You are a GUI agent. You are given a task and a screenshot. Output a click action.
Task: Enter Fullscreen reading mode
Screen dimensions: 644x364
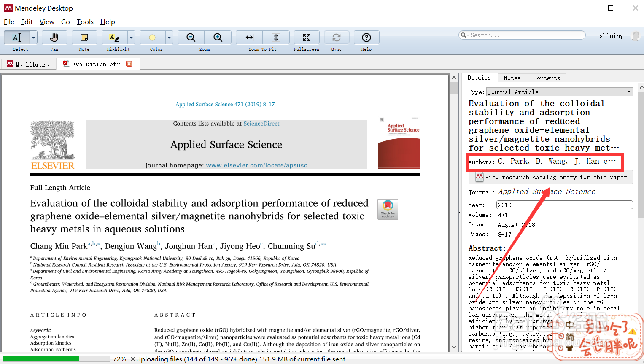pyautogui.click(x=307, y=38)
